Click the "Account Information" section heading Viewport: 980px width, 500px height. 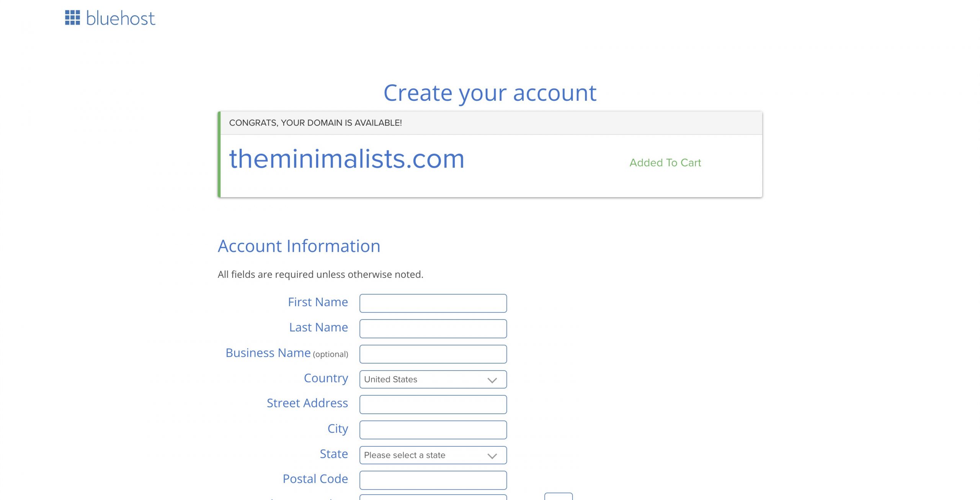click(x=299, y=246)
